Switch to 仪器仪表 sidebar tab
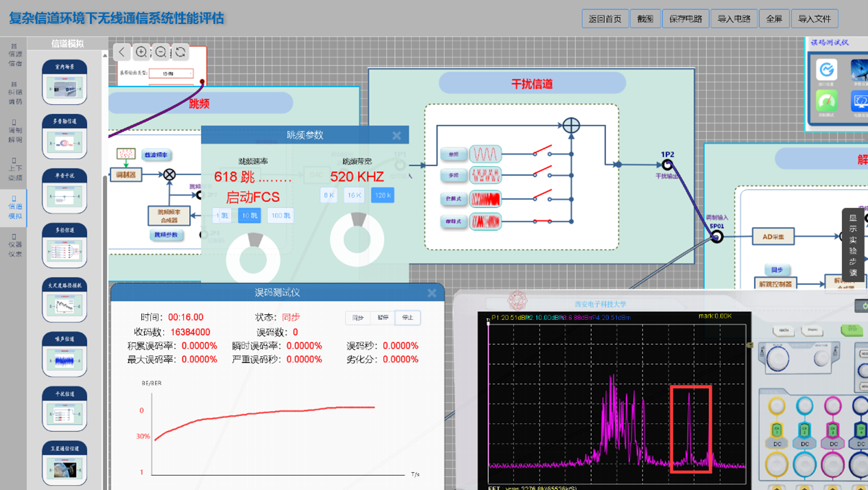This screenshot has height=490, width=868. tap(14, 245)
